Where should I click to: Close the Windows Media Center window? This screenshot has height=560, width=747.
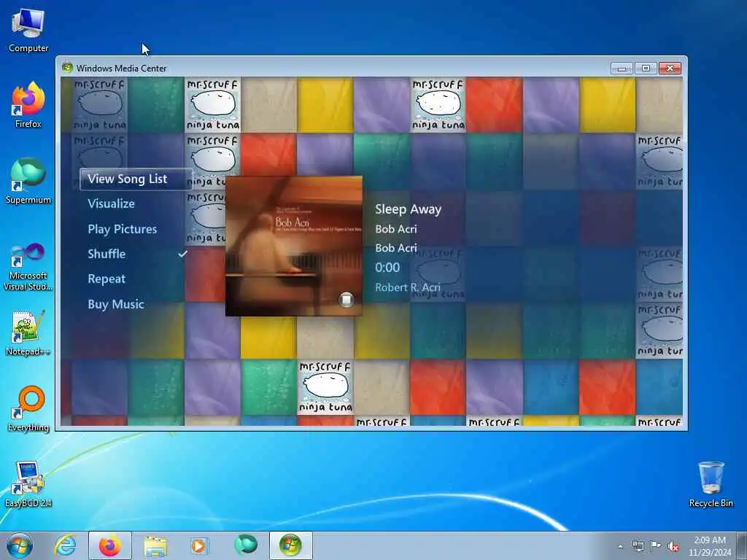[670, 69]
